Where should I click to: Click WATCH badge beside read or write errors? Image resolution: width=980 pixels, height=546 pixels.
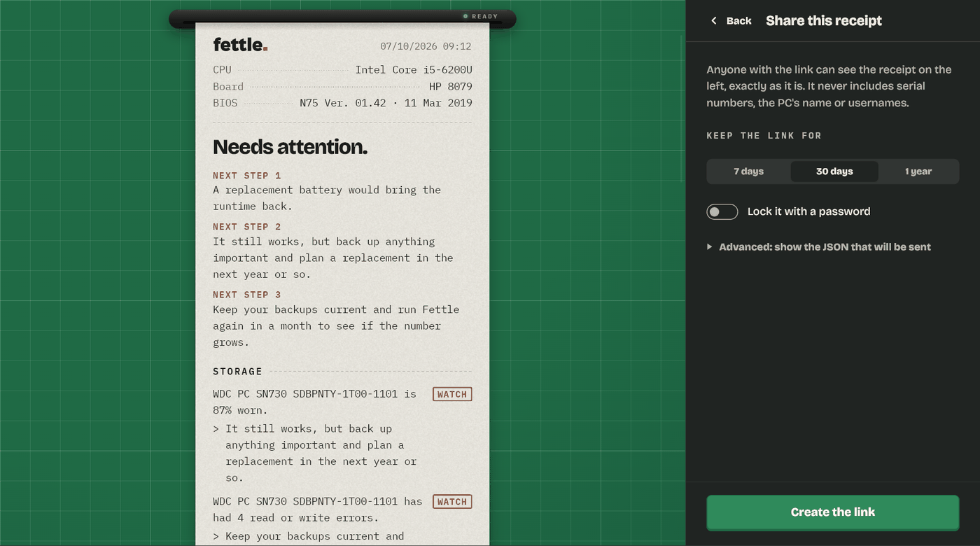click(452, 501)
